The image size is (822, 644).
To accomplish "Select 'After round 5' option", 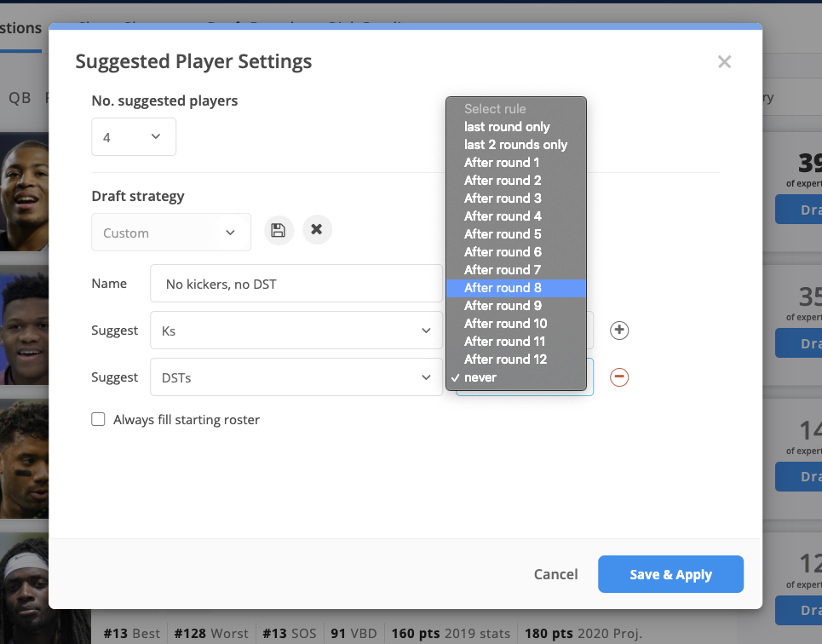I will pos(516,234).
